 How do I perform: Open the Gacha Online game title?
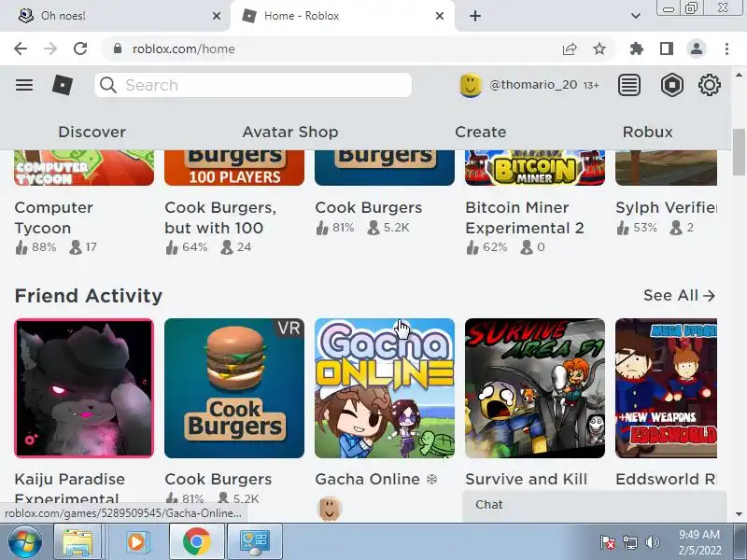[x=376, y=479]
